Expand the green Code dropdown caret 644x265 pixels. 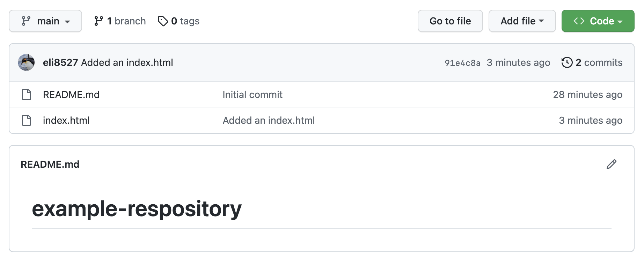coord(620,22)
